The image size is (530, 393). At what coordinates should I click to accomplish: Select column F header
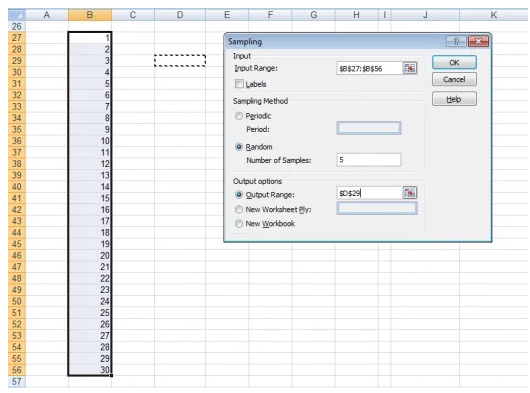point(270,15)
